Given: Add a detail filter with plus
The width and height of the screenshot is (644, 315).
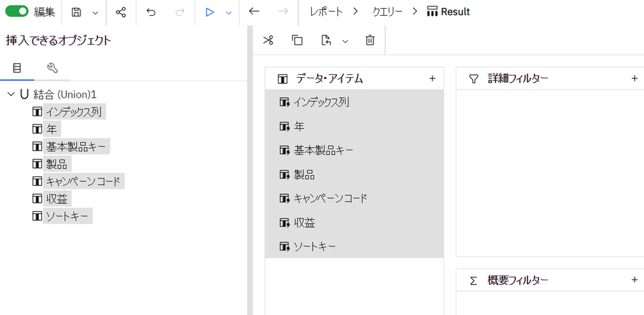Looking at the screenshot, I should pos(634,79).
